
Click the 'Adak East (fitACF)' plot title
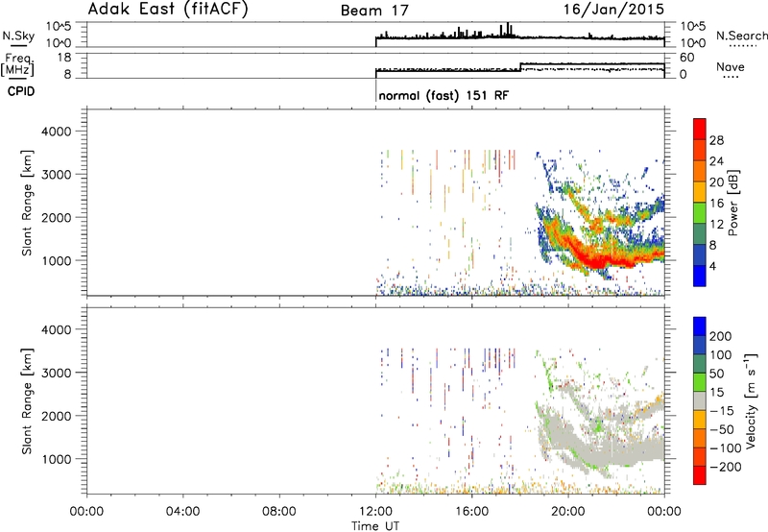point(168,10)
